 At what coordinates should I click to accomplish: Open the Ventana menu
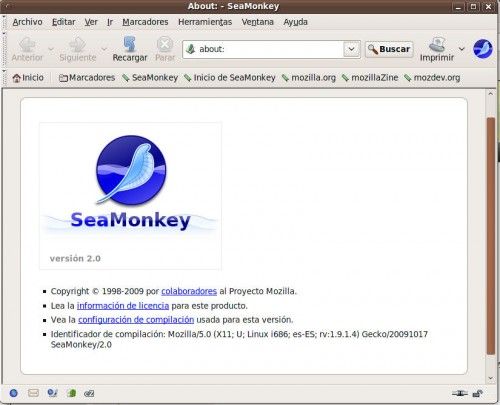(x=257, y=22)
